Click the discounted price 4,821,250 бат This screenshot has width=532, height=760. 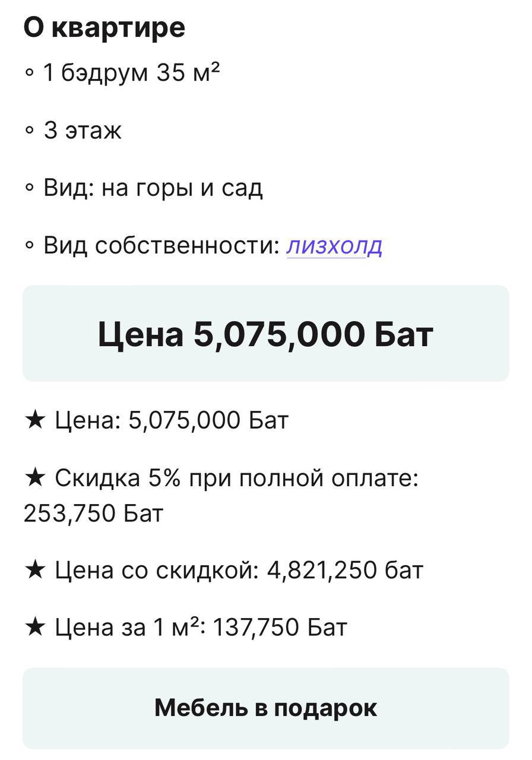(x=345, y=570)
